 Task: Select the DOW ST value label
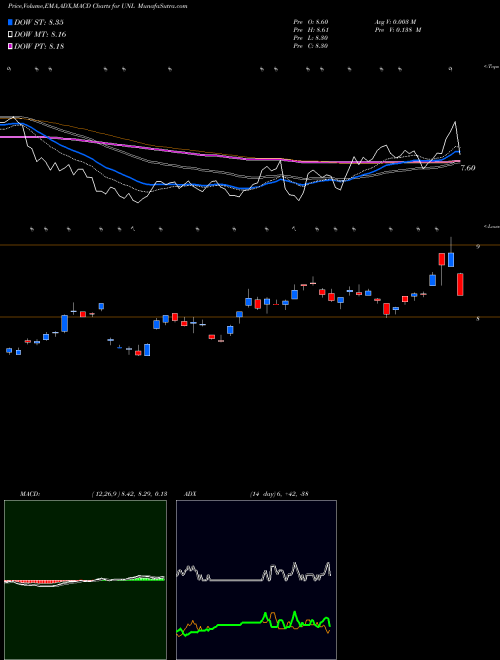39,22
